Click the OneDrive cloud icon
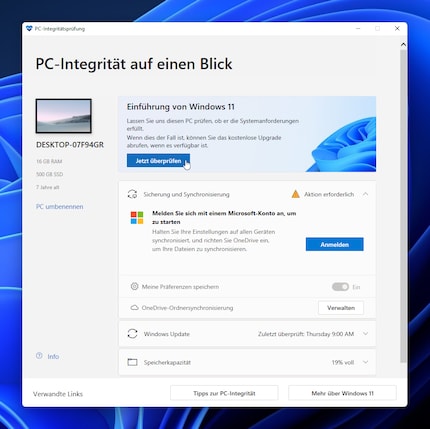 134,307
